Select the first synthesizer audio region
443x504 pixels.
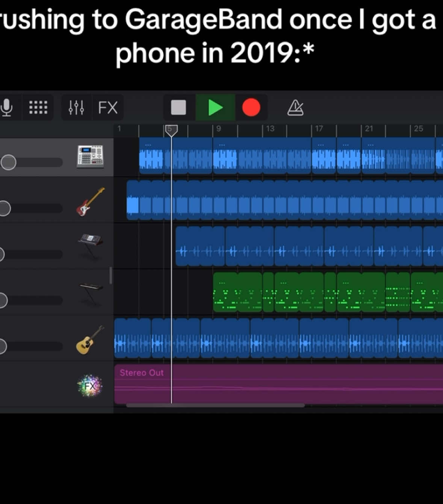click(200, 246)
